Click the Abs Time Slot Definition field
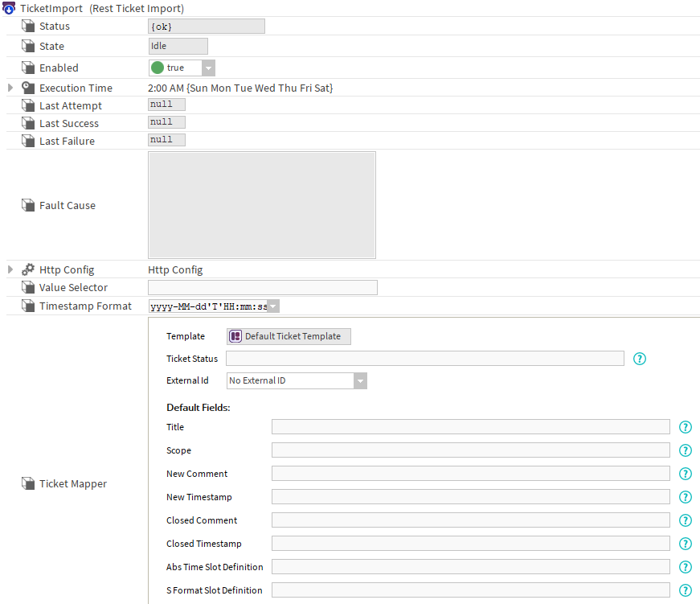Viewport: 700px width, 604px height. click(470, 566)
